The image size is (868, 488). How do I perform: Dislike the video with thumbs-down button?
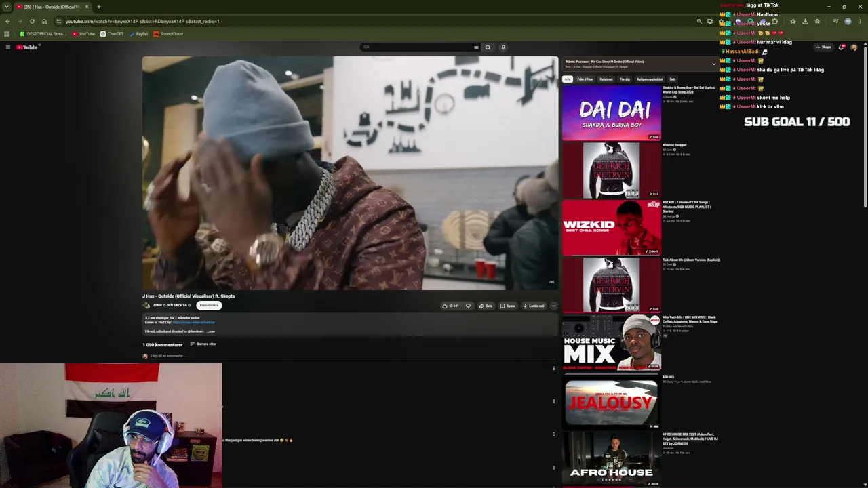click(x=468, y=306)
